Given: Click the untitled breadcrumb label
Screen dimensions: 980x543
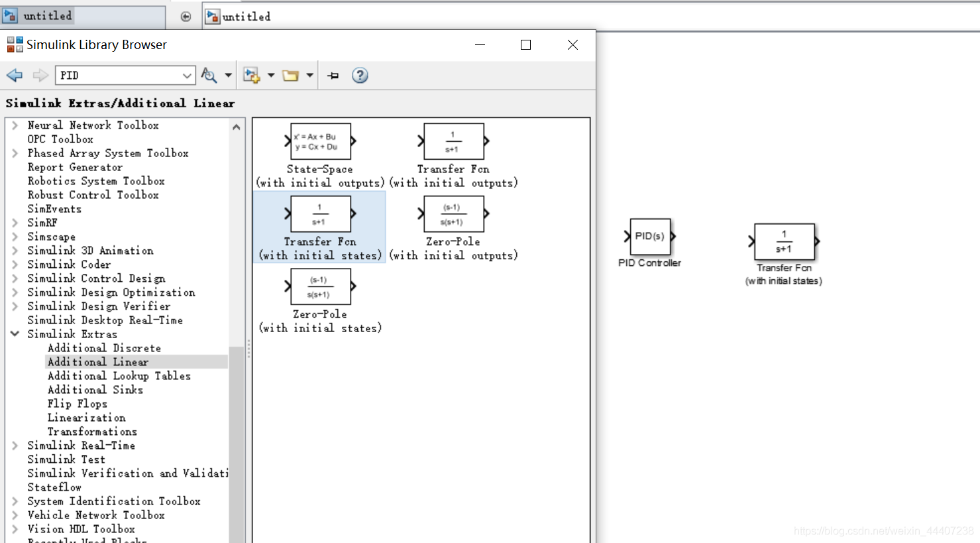Looking at the screenshot, I should (x=246, y=17).
